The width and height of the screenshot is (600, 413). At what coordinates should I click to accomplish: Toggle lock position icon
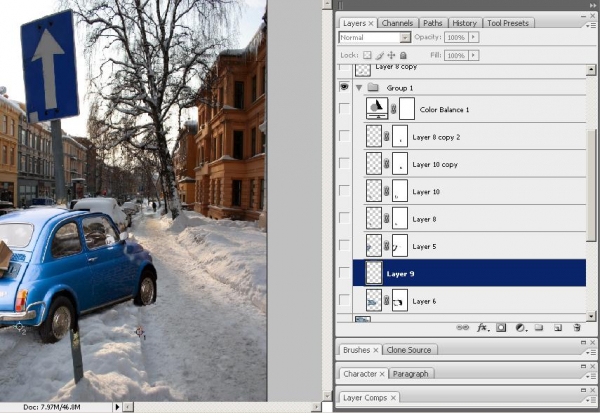coord(391,55)
